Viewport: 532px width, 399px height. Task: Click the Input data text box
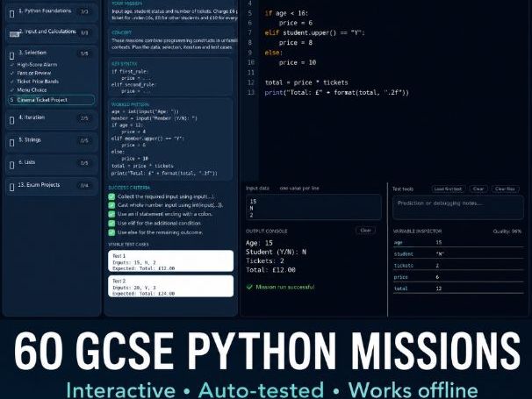point(313,207)
